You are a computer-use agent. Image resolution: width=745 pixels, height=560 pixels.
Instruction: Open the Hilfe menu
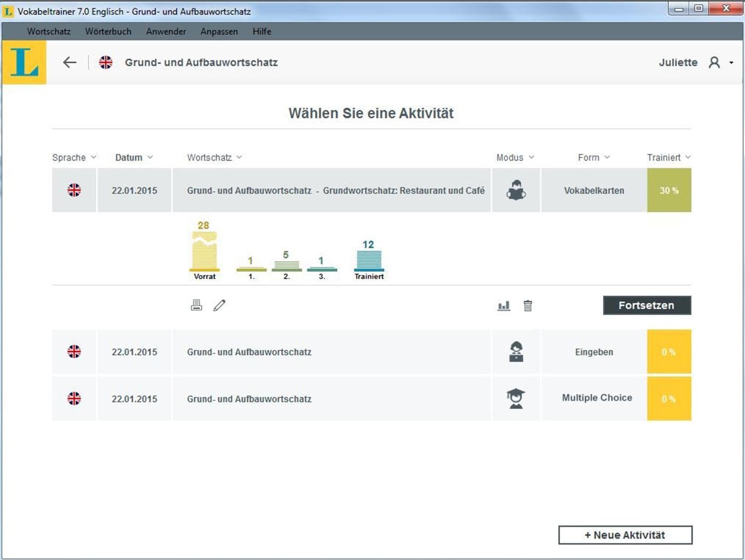tap(262, 31)
